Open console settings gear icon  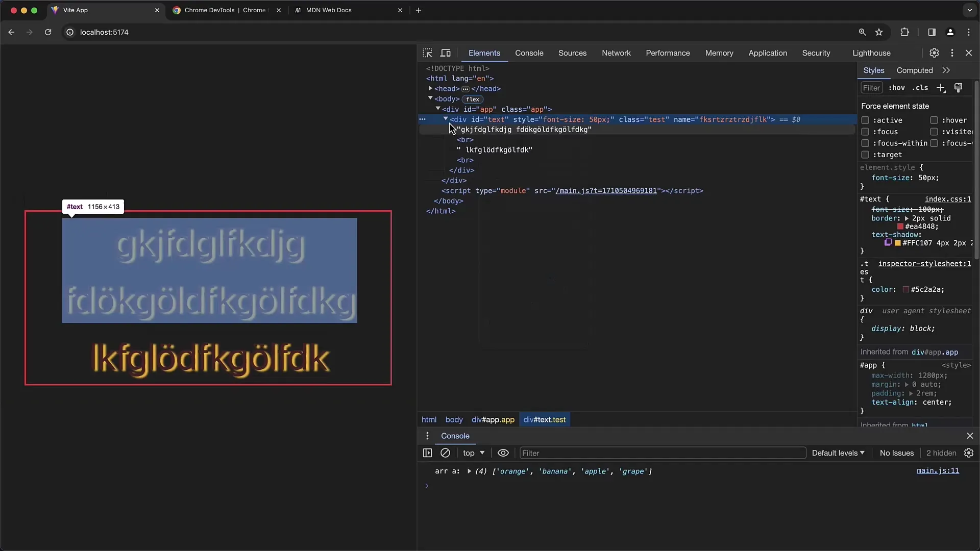click(969, 453)
